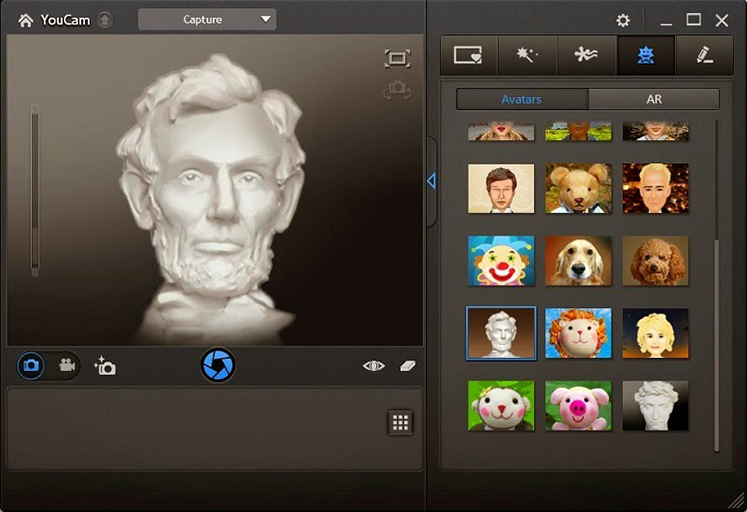Adjust the vertical zoom slider
The width and height of the screenshot is (747, 512).
coord(35,189)
